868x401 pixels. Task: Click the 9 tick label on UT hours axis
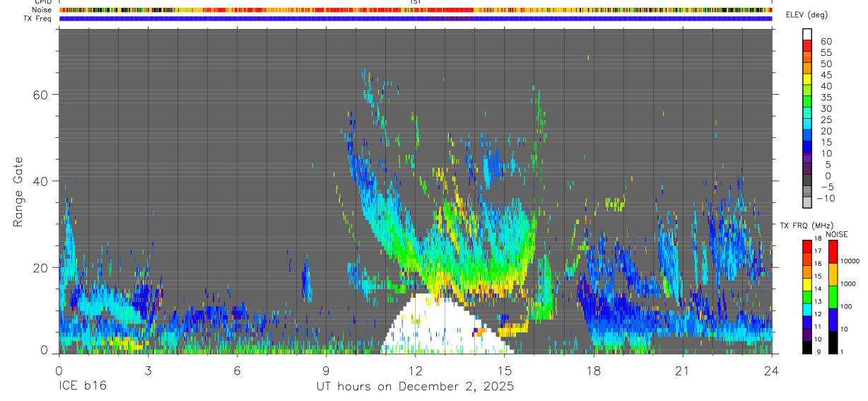[326, 371]
